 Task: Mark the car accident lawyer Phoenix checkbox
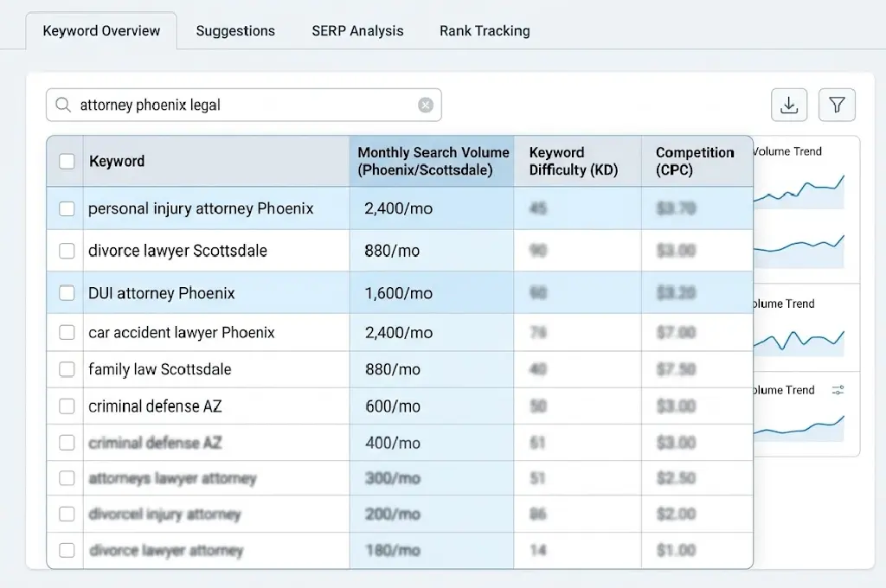click(x=67, y=332)
